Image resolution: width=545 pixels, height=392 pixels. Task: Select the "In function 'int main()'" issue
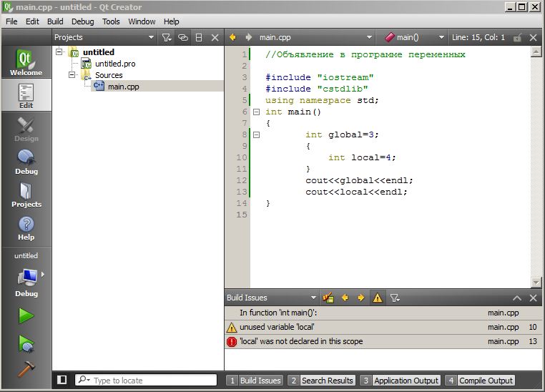click(x=383, y=313)
